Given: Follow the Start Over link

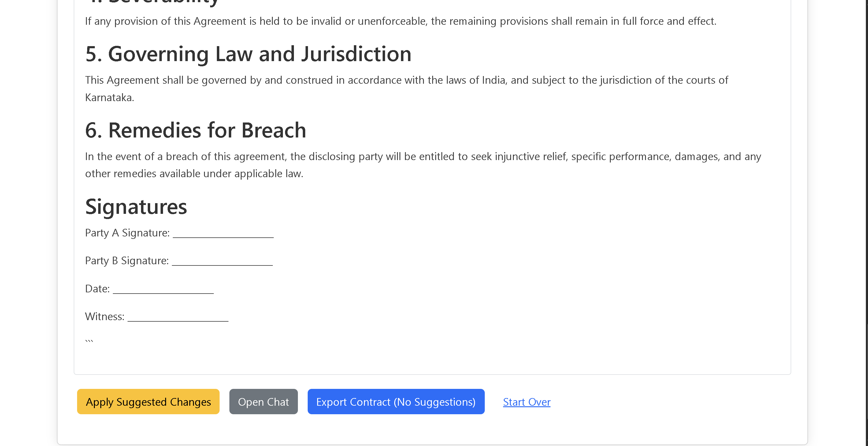Looking at the screenshot, I should coord(527,402).
